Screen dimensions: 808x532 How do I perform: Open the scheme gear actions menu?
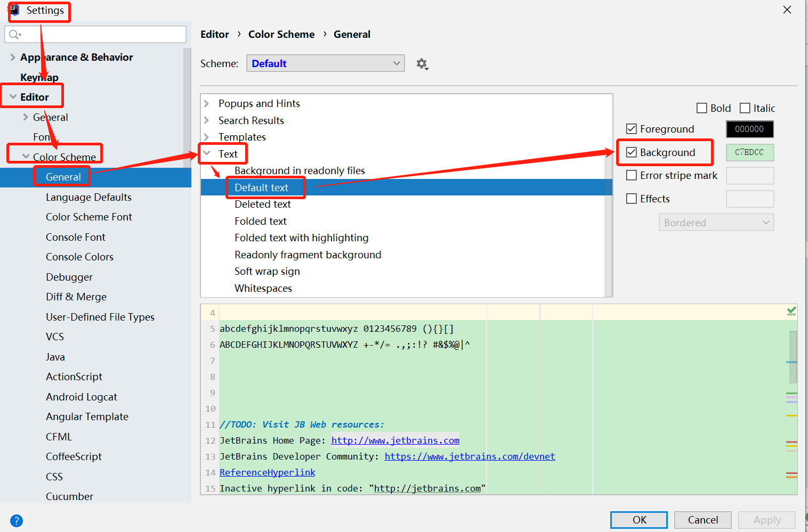(422, 64)
